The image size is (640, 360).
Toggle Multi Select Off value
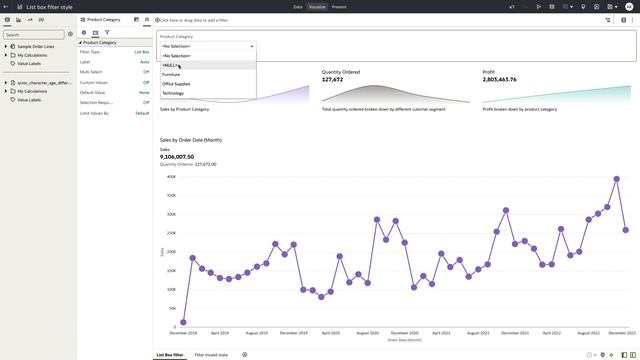pos(146,72)
